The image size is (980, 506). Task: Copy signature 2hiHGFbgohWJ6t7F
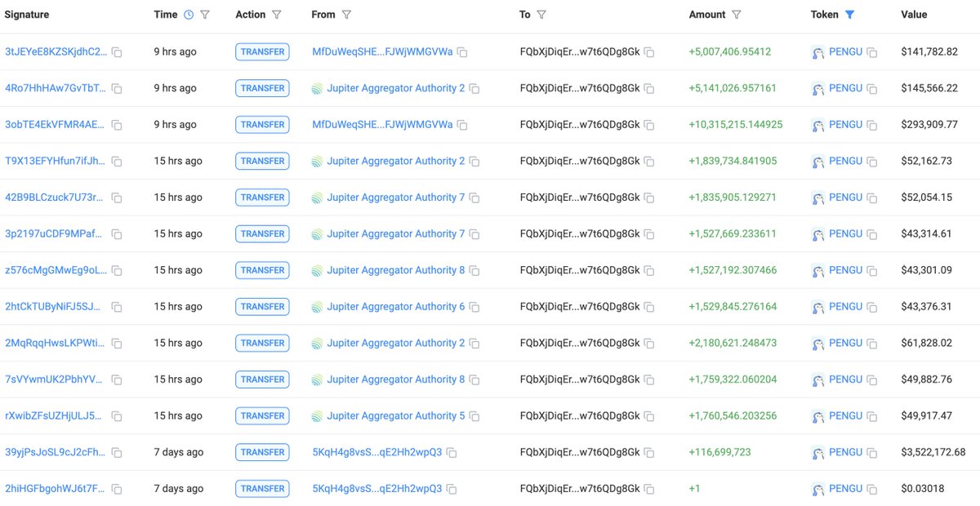pos(117,489)
